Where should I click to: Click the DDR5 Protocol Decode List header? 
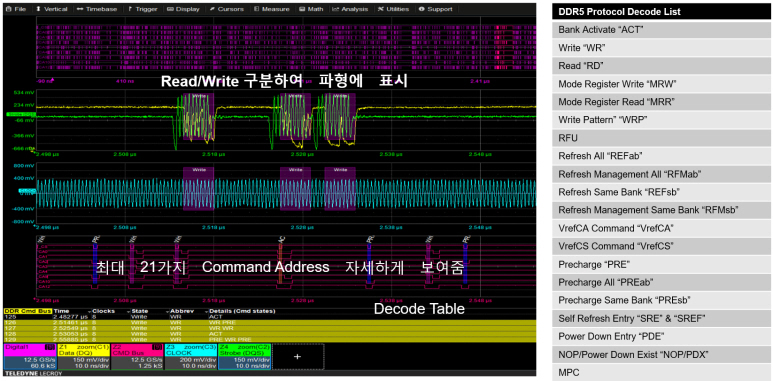coord(662,12)
